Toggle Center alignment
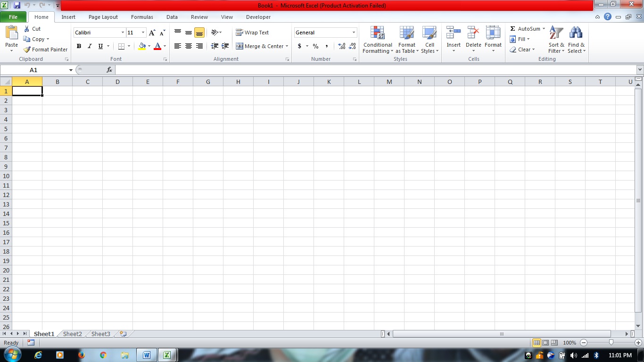Viewport: 644px width, 362px height. (189, 46)
